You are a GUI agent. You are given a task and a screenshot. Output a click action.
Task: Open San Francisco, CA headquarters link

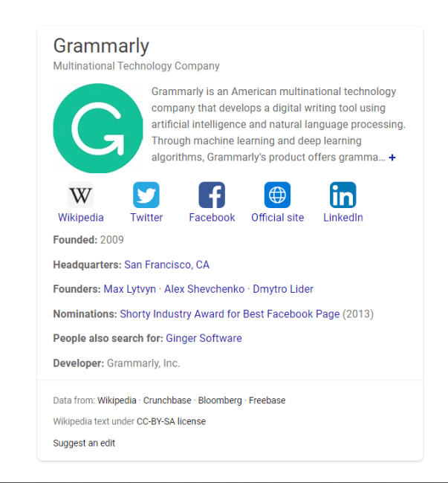coord(167,265)
